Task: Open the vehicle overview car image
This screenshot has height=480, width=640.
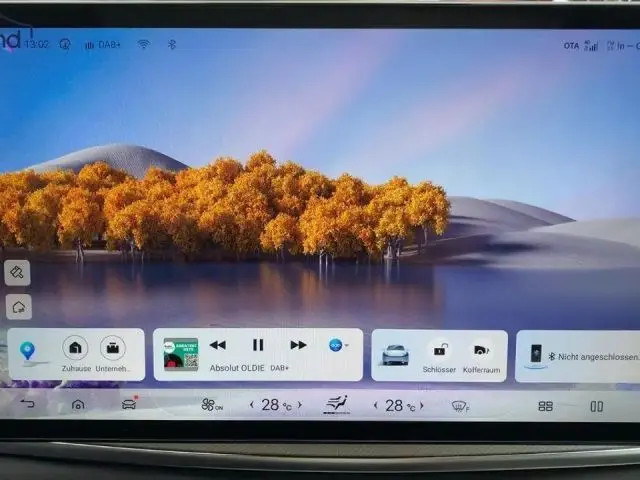Action: coord(395,354)
